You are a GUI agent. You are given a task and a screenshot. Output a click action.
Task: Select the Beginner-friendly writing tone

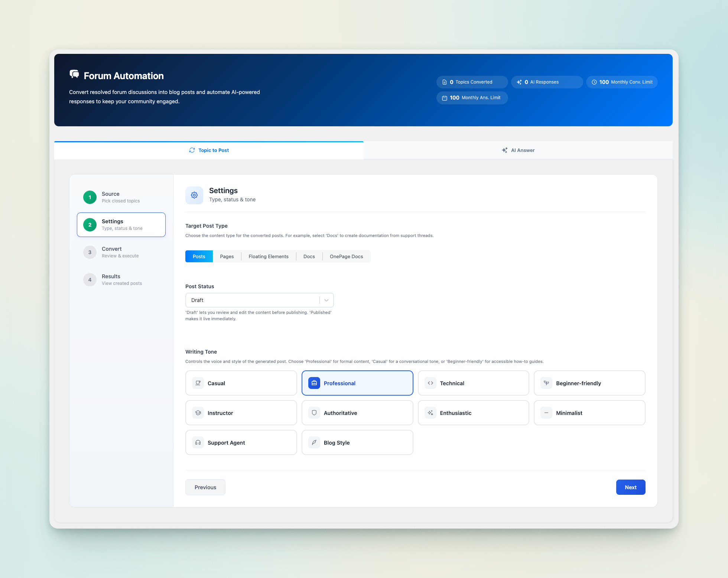589,383
